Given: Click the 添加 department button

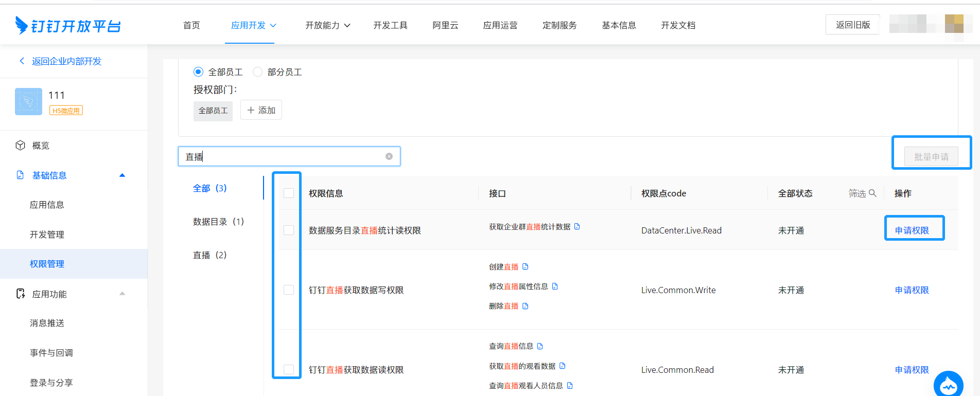Looking at the screenshot, I should pos(261,110).
